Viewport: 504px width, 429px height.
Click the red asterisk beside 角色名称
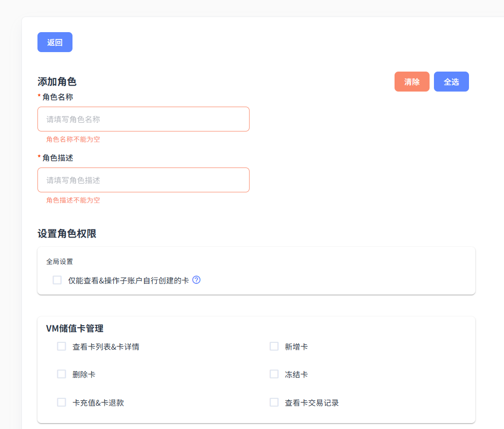38,97
